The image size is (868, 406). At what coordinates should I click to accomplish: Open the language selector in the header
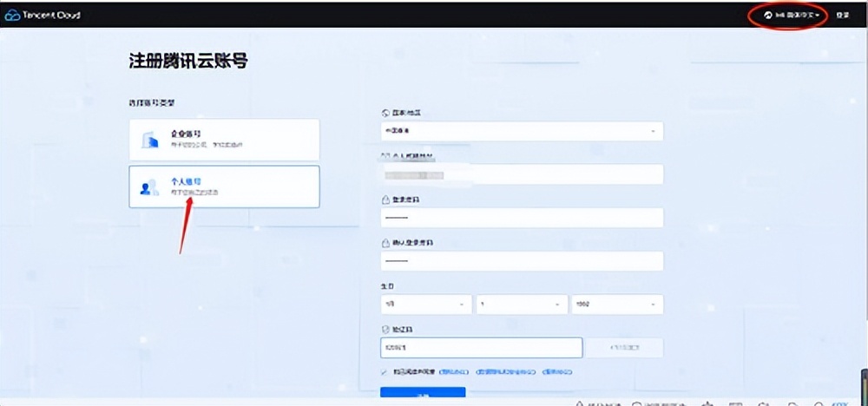(792, 16)
